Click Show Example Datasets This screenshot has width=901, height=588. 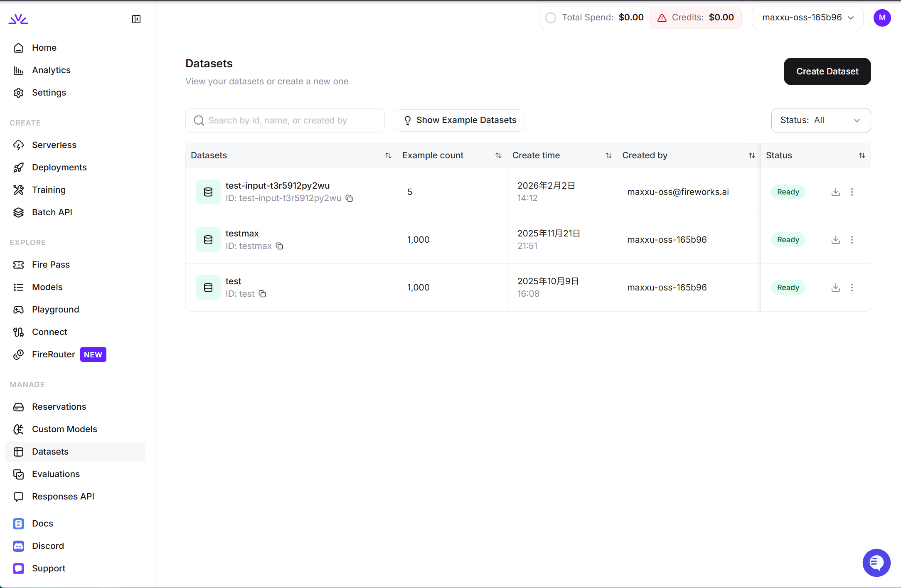point(460,121)
